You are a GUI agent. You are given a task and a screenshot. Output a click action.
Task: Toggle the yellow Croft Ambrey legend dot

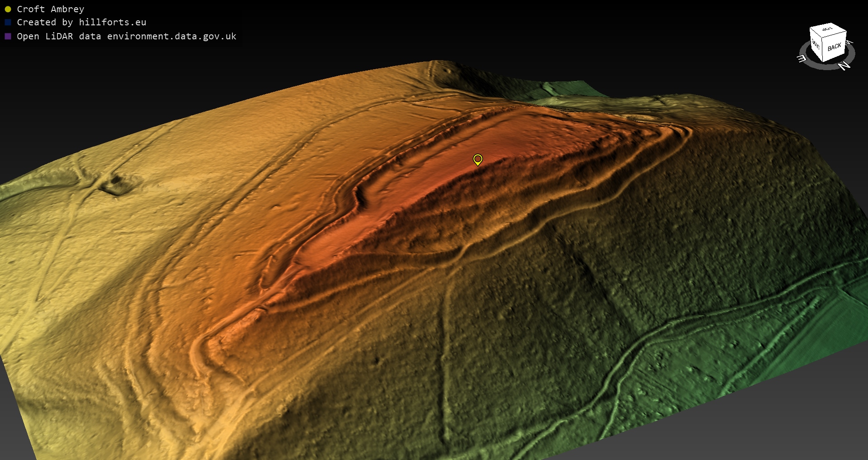[8, 9]
